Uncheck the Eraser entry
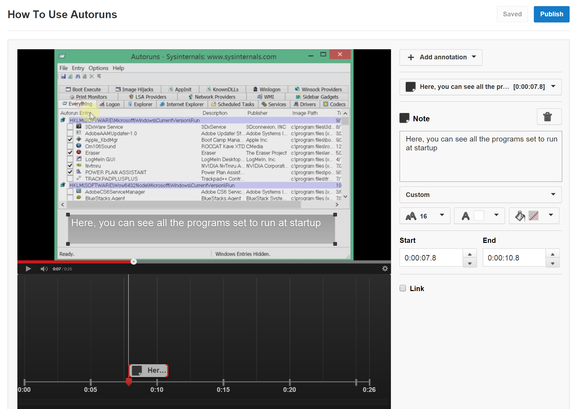580x409 pixels. tap(70, 153)
